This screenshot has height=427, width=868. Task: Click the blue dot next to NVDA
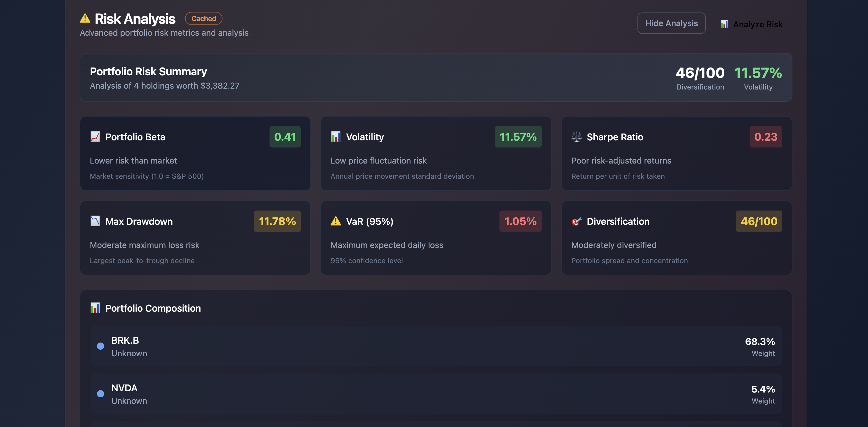coord(101,394)
